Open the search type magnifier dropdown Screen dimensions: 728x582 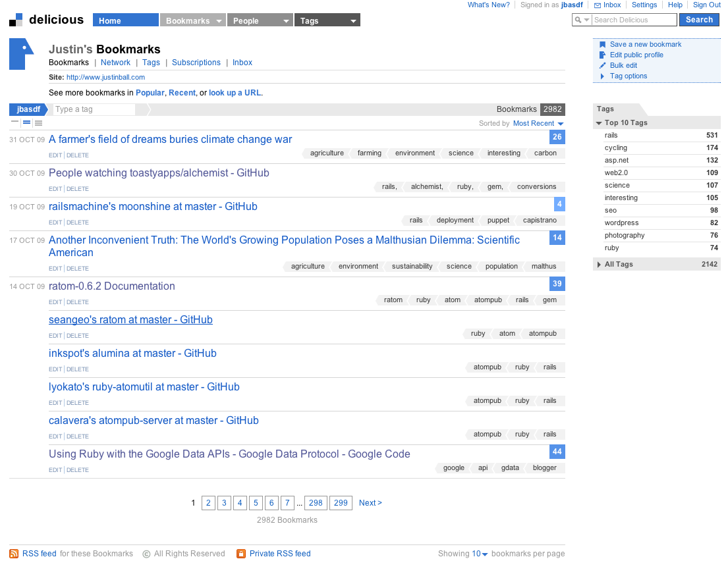(582, 20)
